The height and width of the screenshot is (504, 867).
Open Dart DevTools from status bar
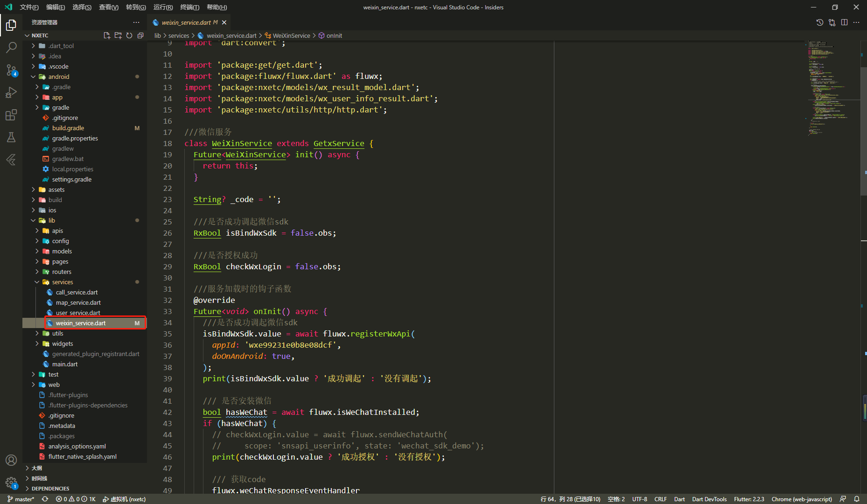709,499
